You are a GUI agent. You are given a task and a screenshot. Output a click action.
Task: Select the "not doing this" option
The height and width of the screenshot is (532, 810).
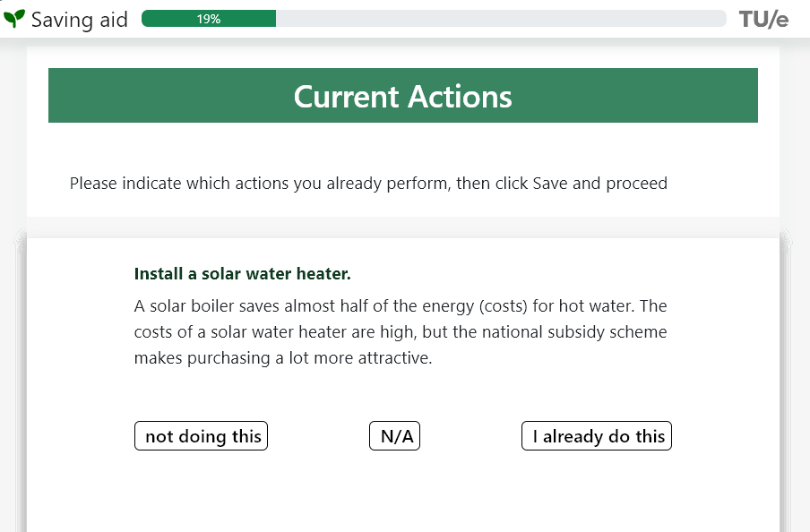201,436
